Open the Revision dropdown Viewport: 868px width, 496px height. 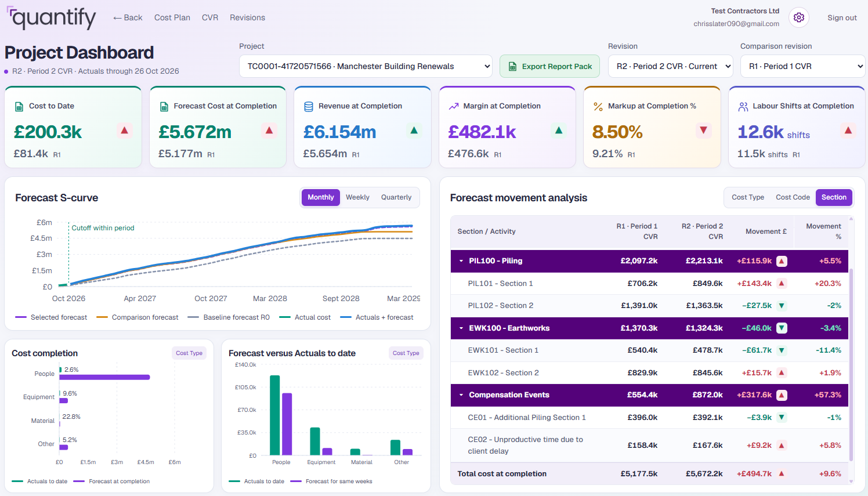click(671, 66)
